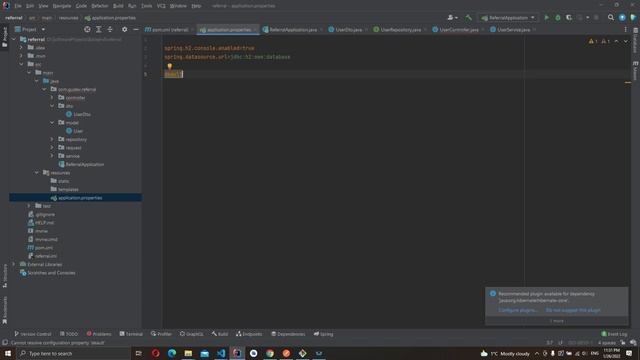Open the TODO tool window
This screenshot has width=640, height=360.
tap(69, 334)
